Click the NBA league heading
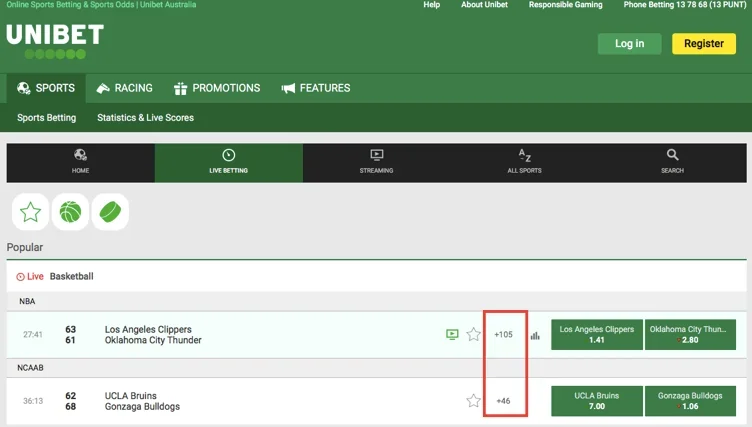 click(27, 301)
